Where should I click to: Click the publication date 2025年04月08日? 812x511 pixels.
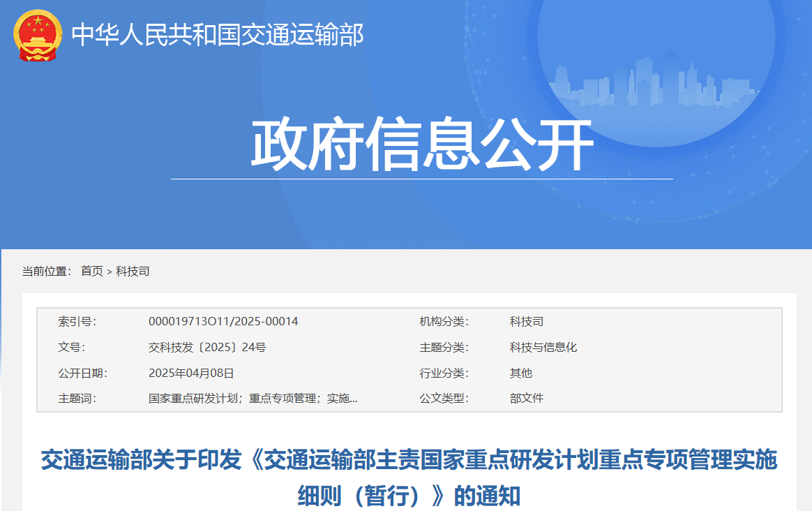[x=191, y=373]
